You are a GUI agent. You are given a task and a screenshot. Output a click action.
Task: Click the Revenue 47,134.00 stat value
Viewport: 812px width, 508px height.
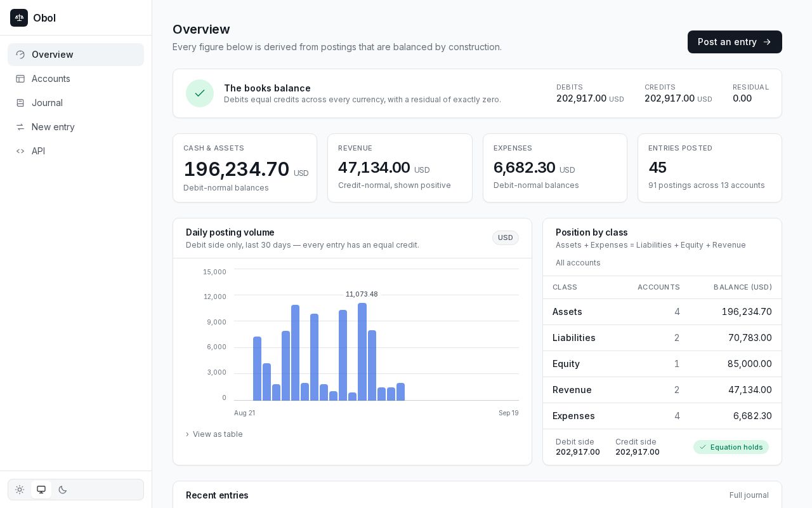tap(374, 168)
